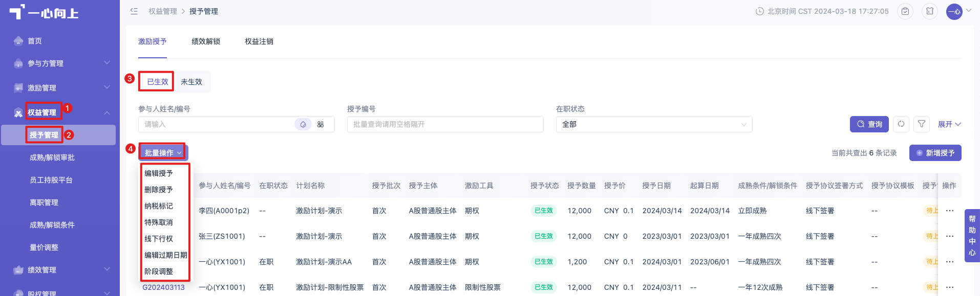Click the 参与方管理 sidebar icon
Screen dimensions: 980x296
pyautogui.click(x=18, y=63)
